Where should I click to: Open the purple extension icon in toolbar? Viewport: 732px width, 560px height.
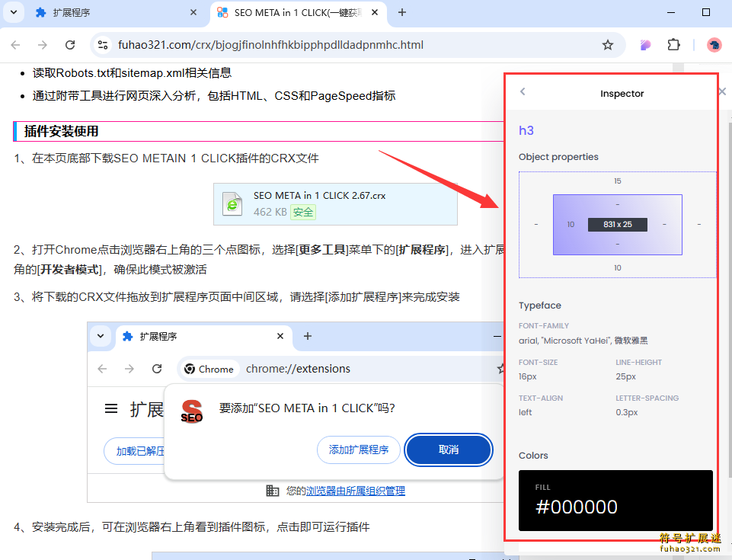[x=646, y=45]
